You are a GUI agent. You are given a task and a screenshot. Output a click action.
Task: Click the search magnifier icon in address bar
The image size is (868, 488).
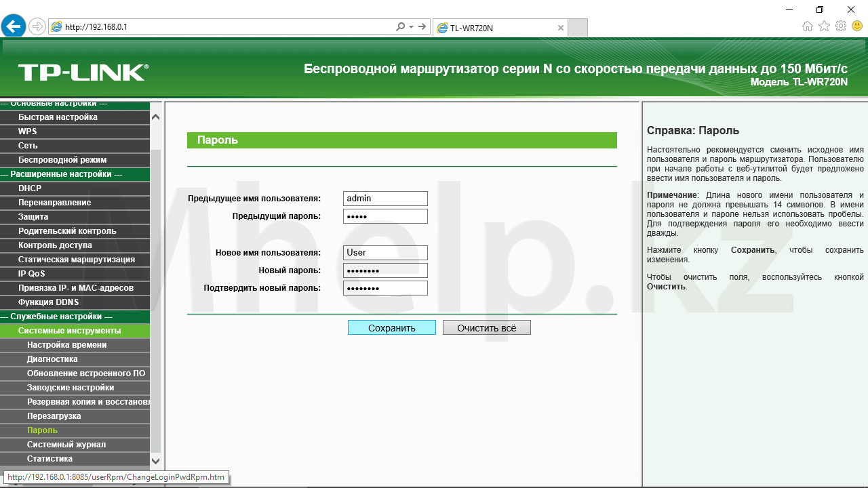400,26
